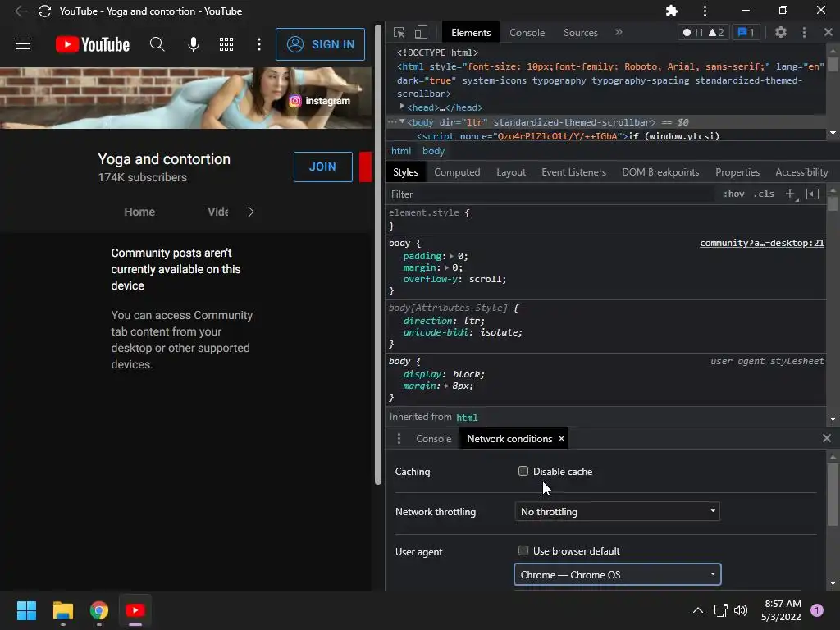Show hidden system tray icons
840x630 pixels.
697,610
